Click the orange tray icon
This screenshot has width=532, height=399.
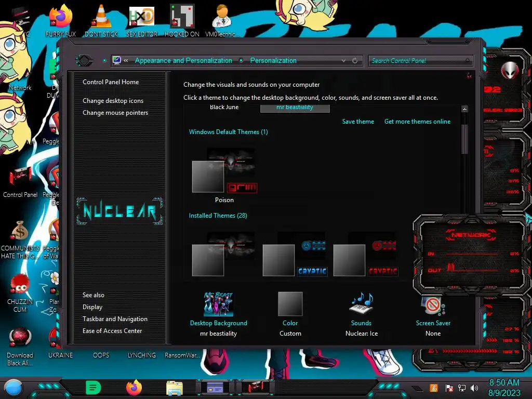(x=434, y=388)
